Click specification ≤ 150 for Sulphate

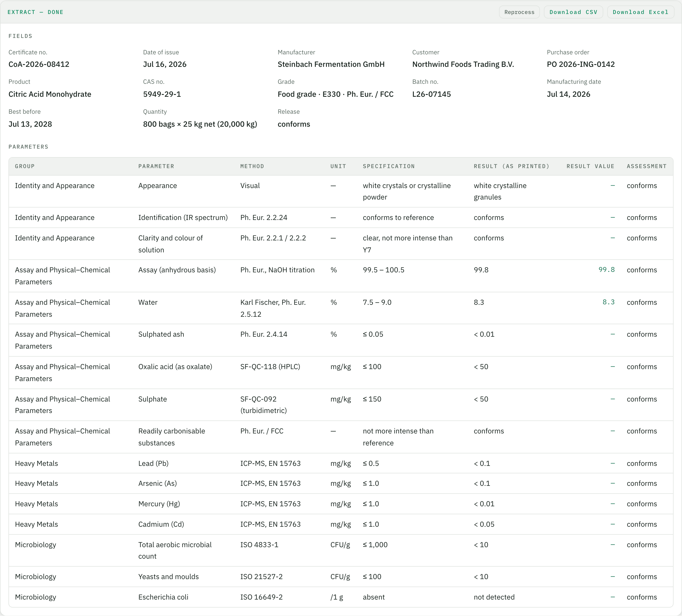(372, 399)
